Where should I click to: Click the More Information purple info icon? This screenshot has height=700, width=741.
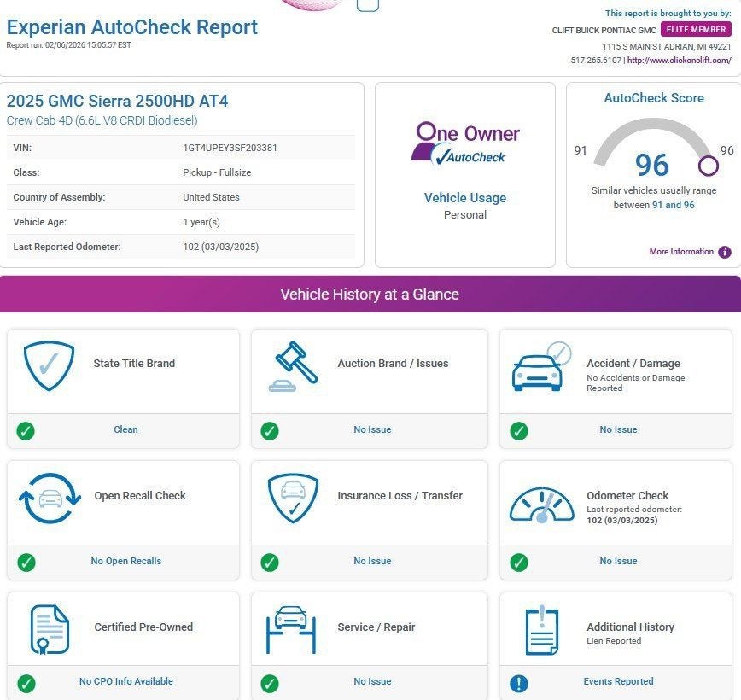pos(724,252)
